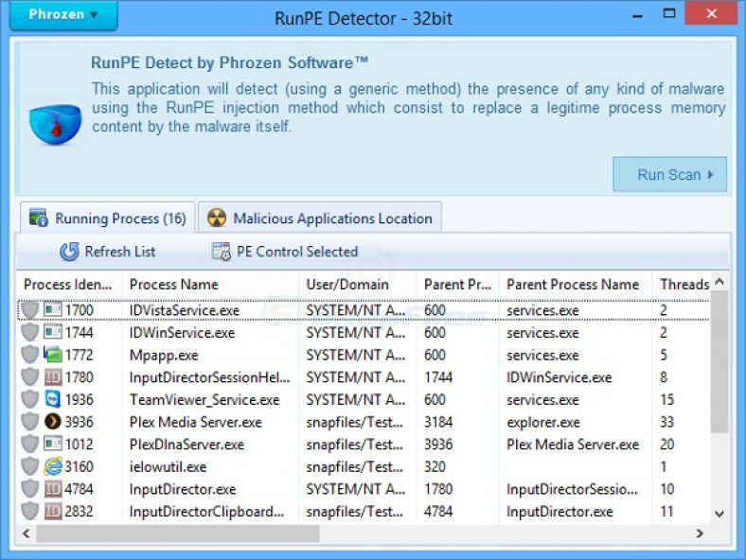
Task: Click the Mpapp.exe application icon
Action: 53,355
